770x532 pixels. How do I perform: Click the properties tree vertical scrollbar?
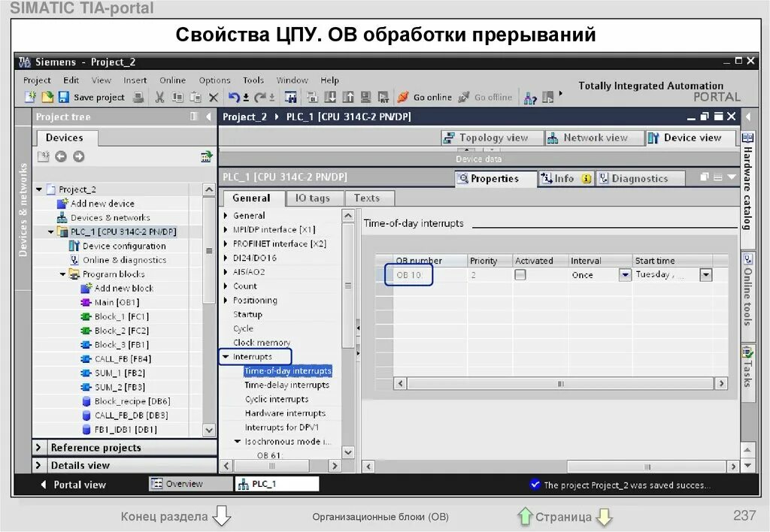tap(347, 286)
